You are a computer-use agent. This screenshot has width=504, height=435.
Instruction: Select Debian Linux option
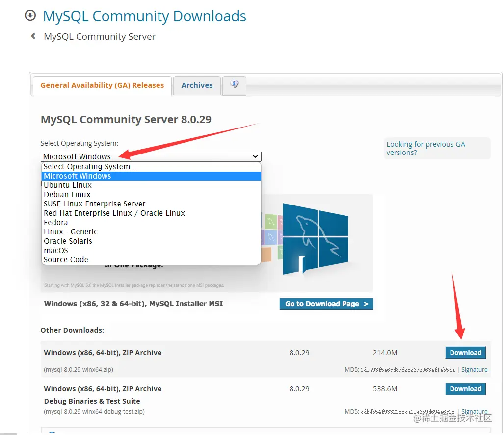tap(151, 195)
